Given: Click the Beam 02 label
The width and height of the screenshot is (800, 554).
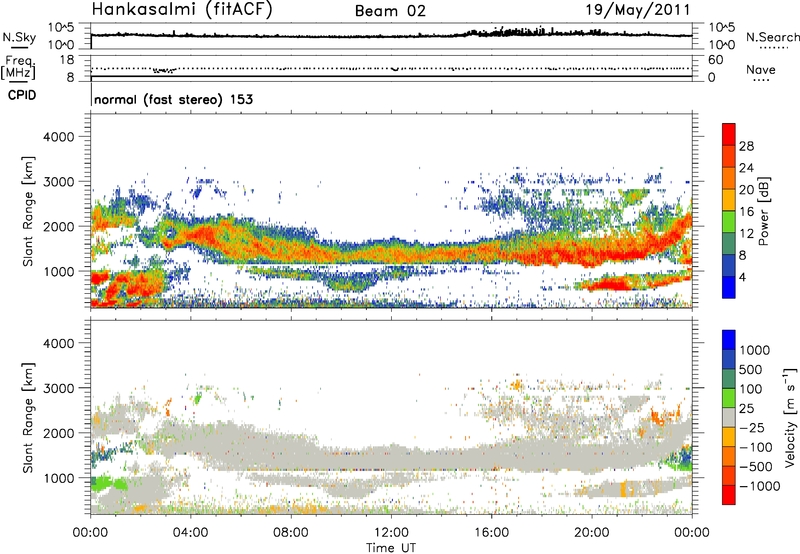Looking at the screenshot, I should click(x=390, y=11).
